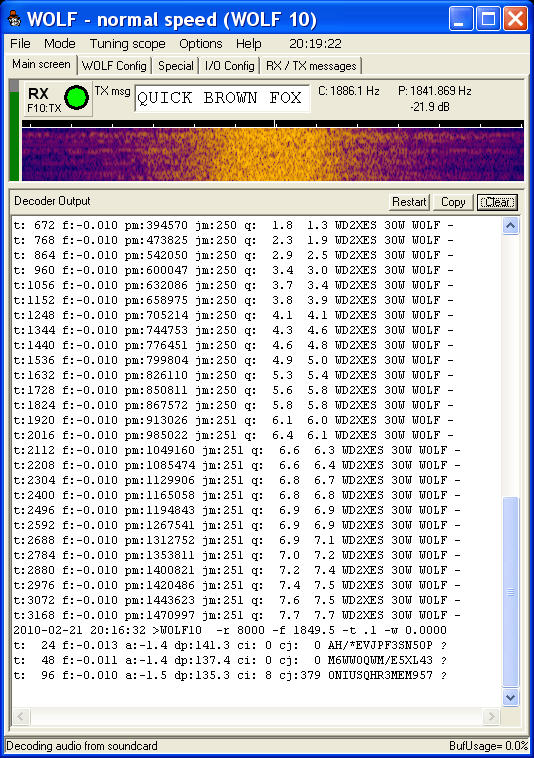The height and width of the screenshot is (758, 534).
Task: Click the Restart decoder button
Action: (x=409, y=202)
